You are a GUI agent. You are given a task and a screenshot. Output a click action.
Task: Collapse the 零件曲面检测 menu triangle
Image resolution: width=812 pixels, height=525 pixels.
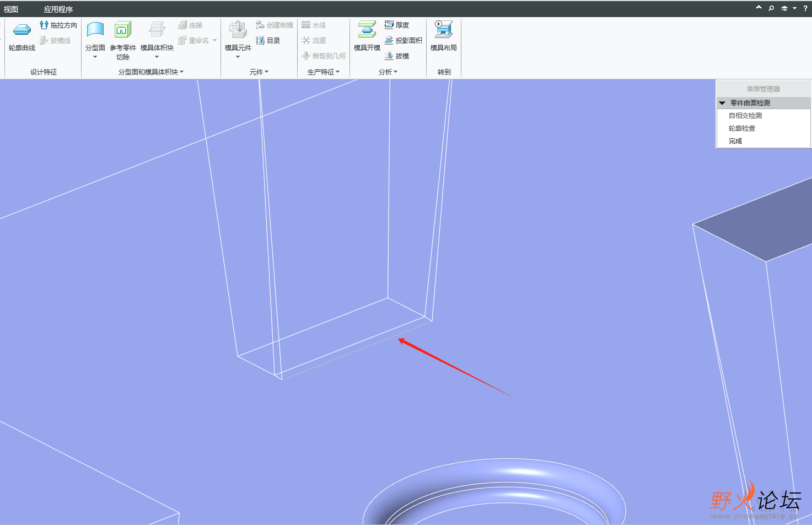[x=722, y=103]
